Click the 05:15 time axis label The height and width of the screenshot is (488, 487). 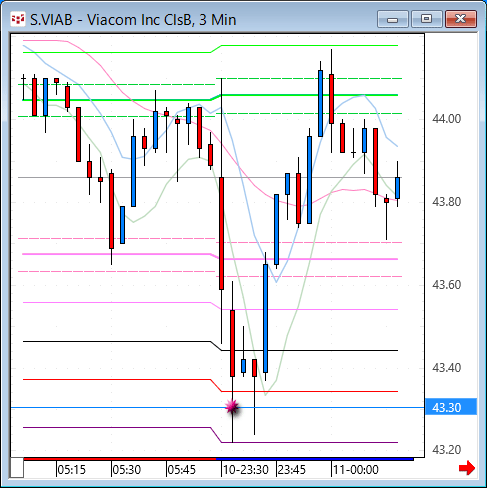click(71, 470)
